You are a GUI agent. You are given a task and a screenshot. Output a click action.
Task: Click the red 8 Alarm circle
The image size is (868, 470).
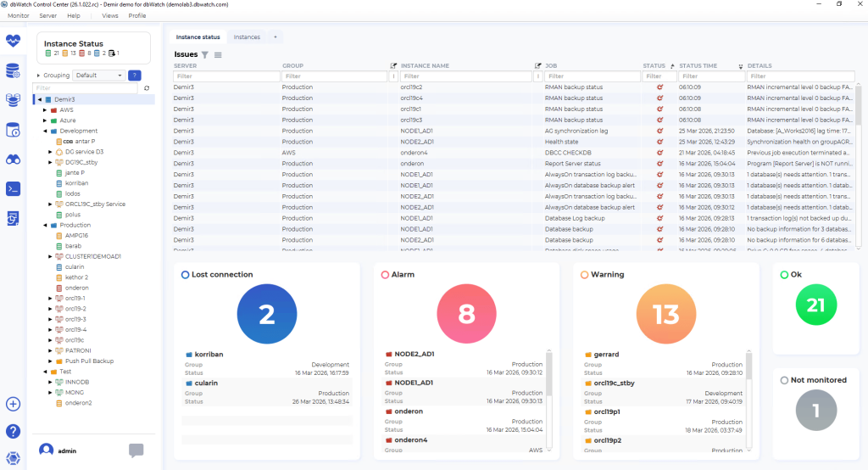[x=467, y=314]
